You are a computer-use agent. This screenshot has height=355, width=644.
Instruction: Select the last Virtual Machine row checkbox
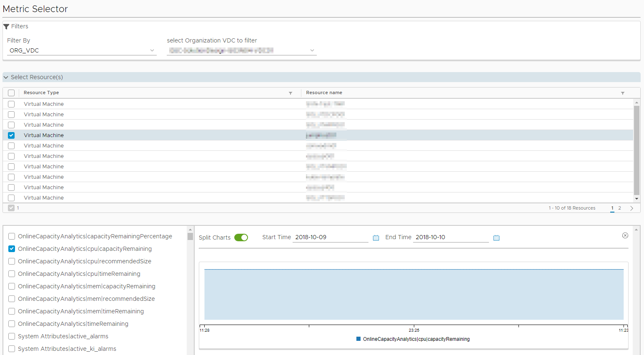point(11,198)
